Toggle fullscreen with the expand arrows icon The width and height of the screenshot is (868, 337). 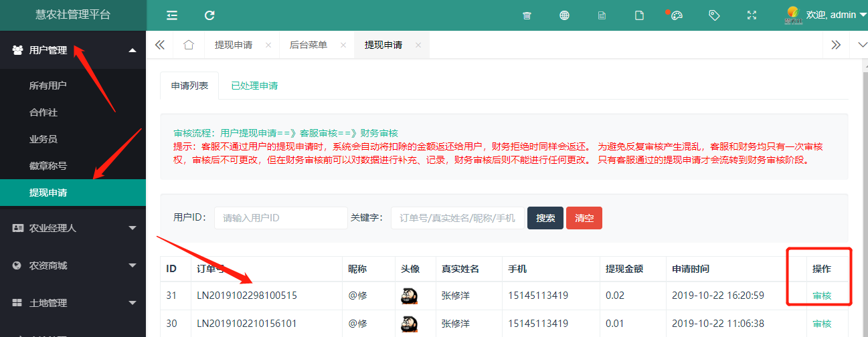(x=752, y=15)
